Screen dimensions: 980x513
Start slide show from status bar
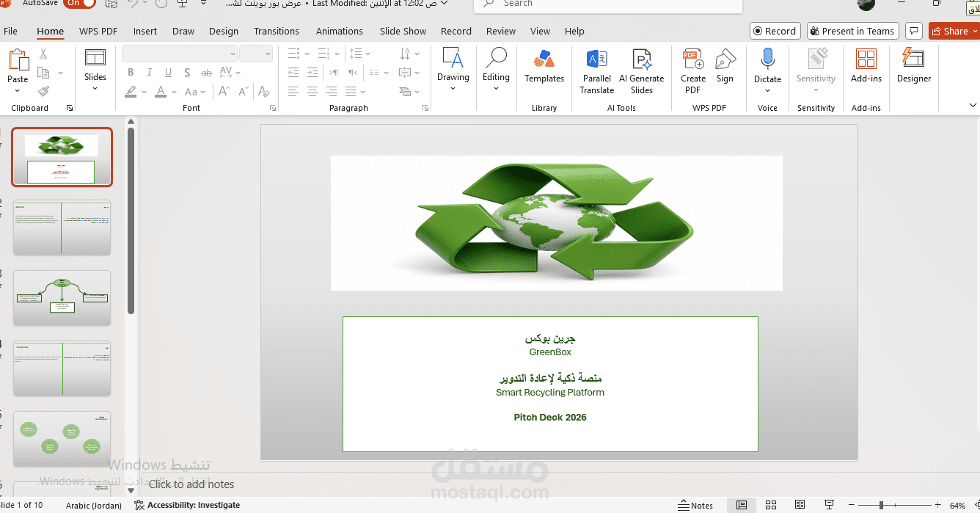(829, 505)
